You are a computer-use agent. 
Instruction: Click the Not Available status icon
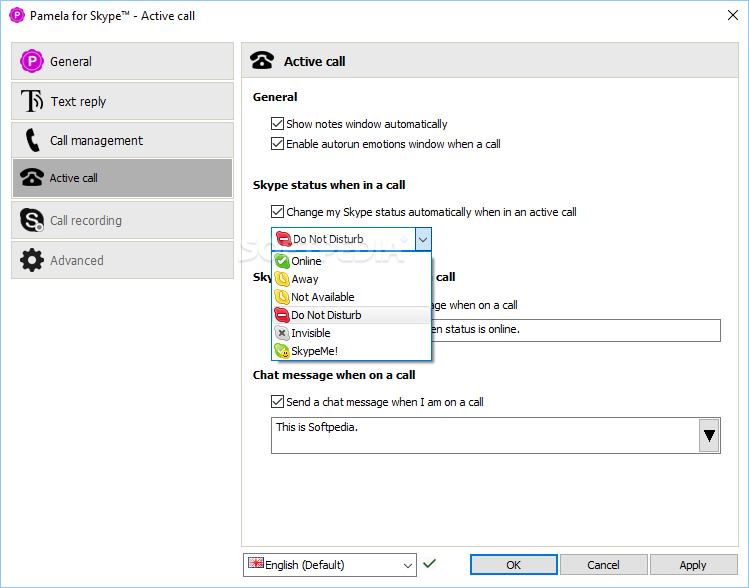282,297
